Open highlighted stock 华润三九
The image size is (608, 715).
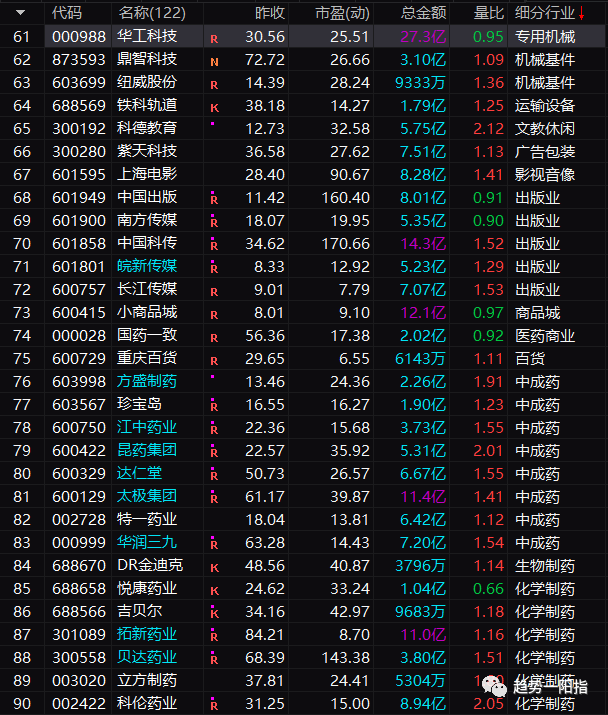point(147,542)
